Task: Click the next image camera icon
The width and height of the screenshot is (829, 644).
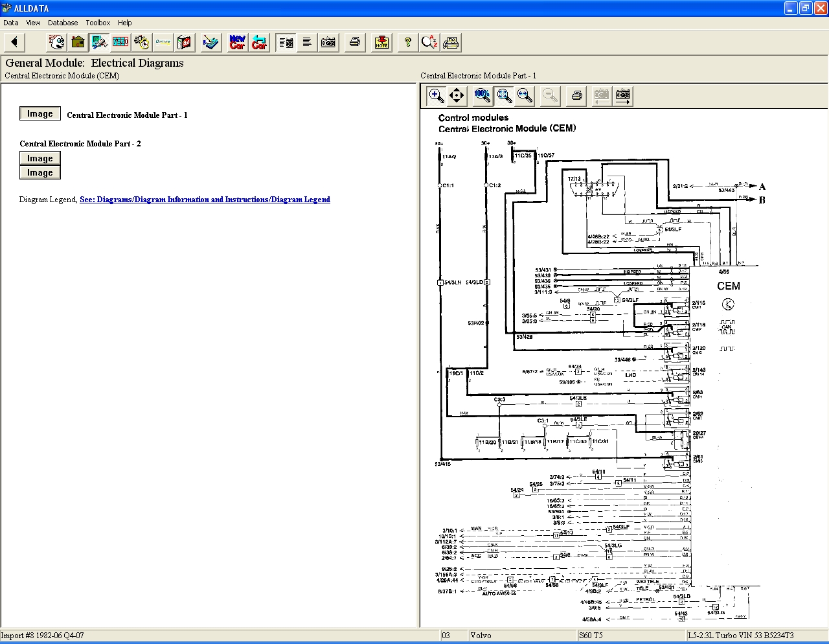Action: (x=623, y=96)
